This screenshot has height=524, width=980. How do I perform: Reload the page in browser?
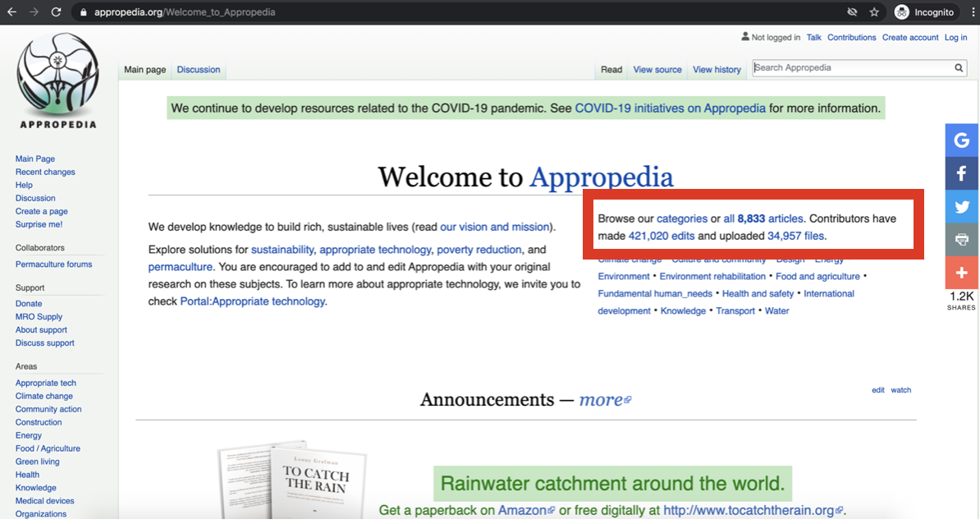pyautogui.click(x=56, y=12)
